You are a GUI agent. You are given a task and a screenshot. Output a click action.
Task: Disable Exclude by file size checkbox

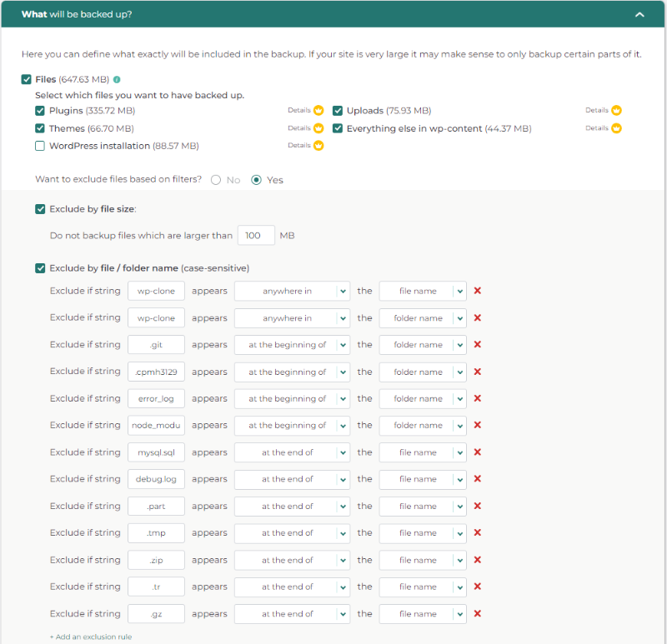(40, 209)
